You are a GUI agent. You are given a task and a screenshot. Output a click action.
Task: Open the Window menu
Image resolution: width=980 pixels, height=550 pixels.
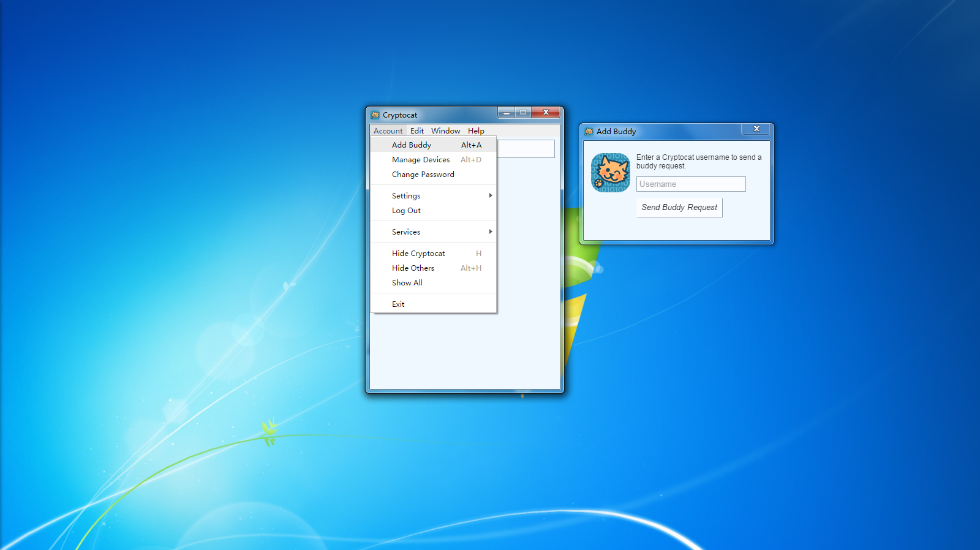point(445,130)
